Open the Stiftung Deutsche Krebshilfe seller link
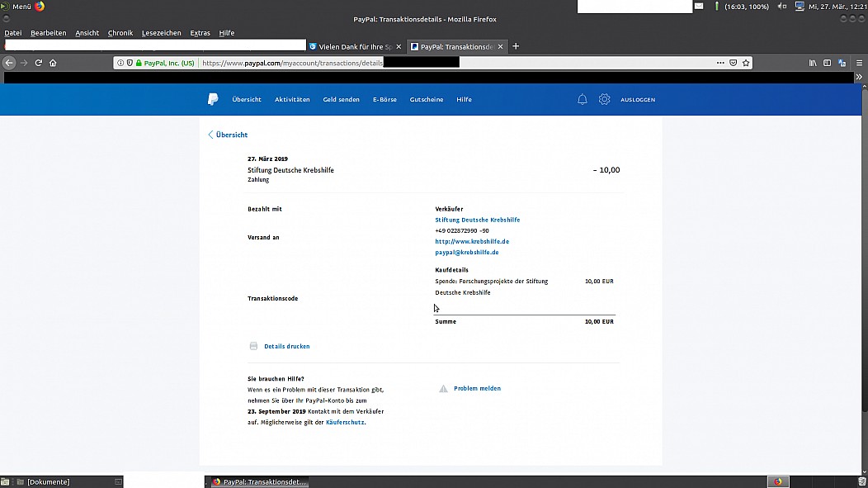Image resolution: width=868 pixels, height=488 pixels. pos(477,220)
